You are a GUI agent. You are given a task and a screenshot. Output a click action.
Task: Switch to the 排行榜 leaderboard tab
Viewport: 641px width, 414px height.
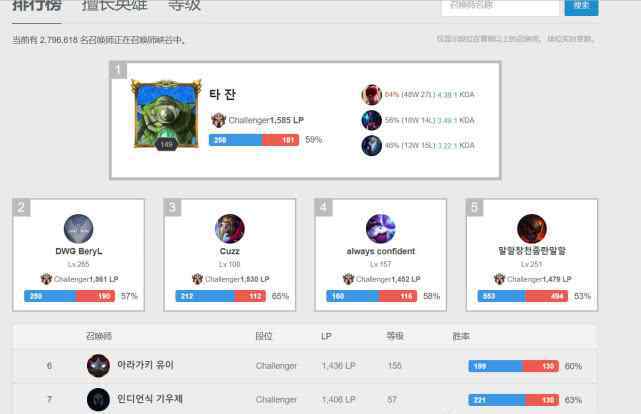click(x=37, y=6)
